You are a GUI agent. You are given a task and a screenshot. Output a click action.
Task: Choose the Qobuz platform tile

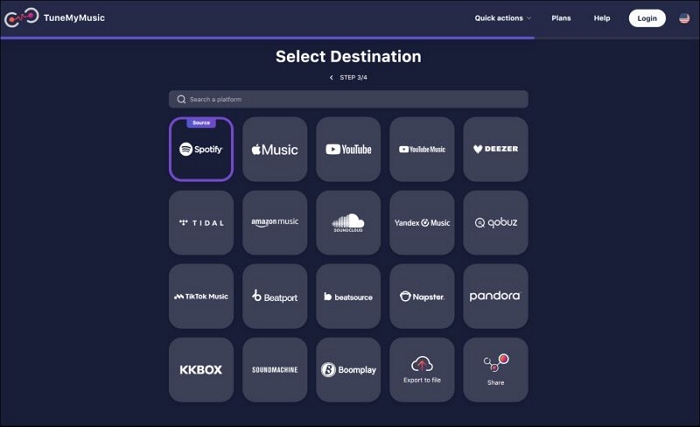496,223
